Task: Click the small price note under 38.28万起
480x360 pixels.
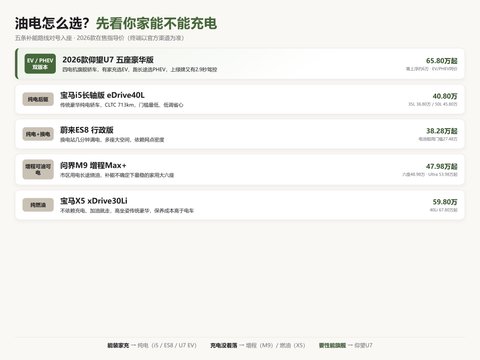Action: click(x=438, y=139)
